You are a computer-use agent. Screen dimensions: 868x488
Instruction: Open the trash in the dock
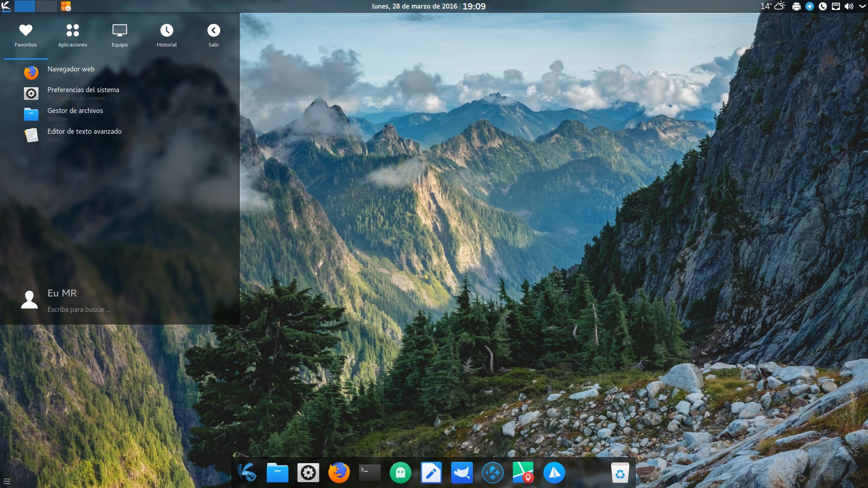(620, 473)
